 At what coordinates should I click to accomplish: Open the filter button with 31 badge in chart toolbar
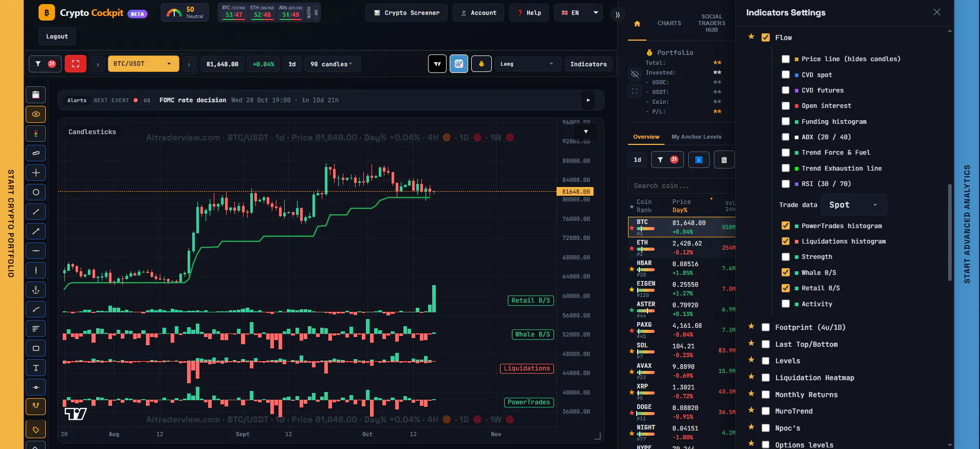pyautogui.click(x=45, y=64)
